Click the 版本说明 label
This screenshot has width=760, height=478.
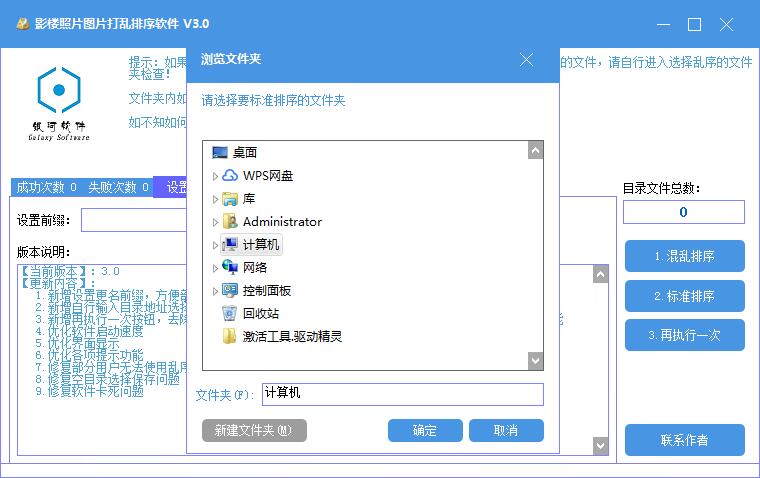[x=44, y=252]
